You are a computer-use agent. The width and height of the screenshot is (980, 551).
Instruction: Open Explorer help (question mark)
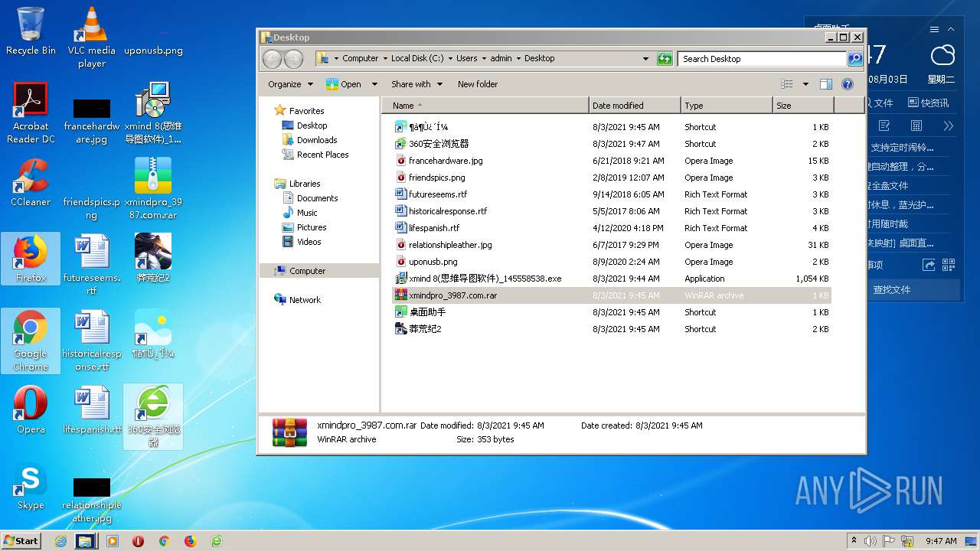pyautogui.click(x=848, y=84)
